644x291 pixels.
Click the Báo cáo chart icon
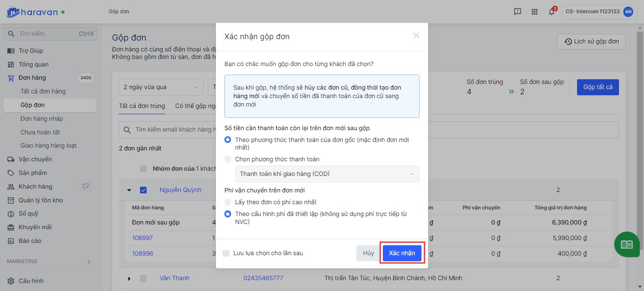point(11,241)
